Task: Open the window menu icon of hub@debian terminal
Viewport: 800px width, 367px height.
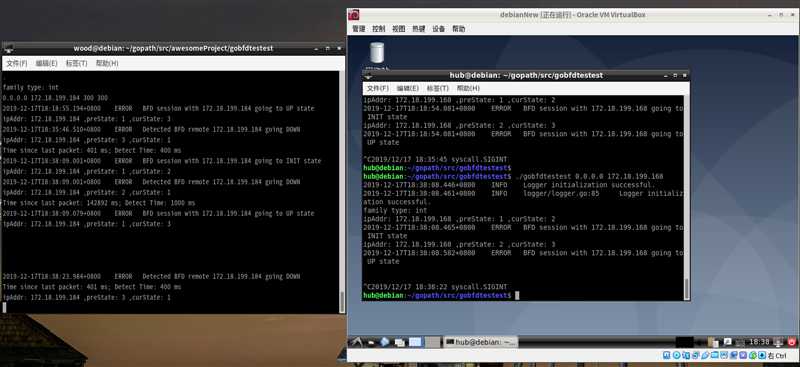Action: pos(369,75)
